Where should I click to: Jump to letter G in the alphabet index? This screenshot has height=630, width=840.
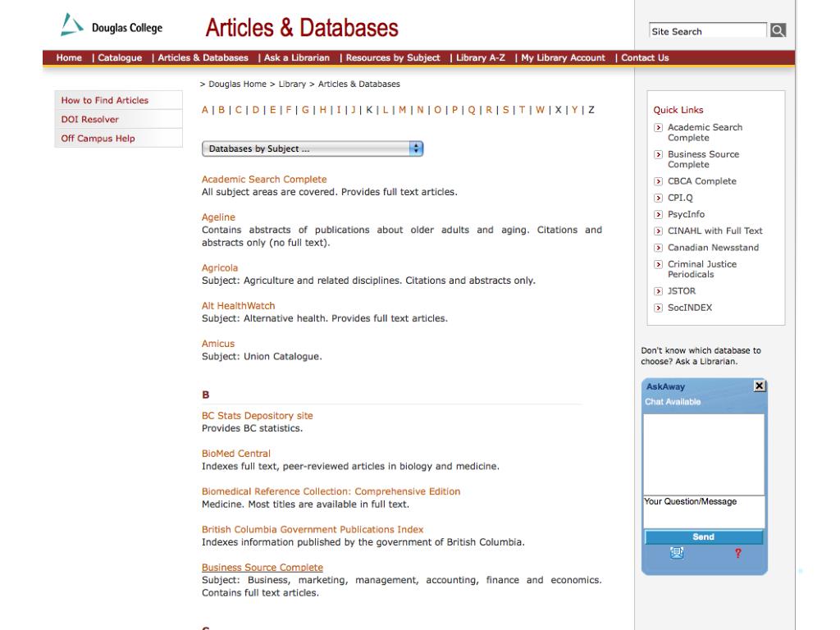305,110
